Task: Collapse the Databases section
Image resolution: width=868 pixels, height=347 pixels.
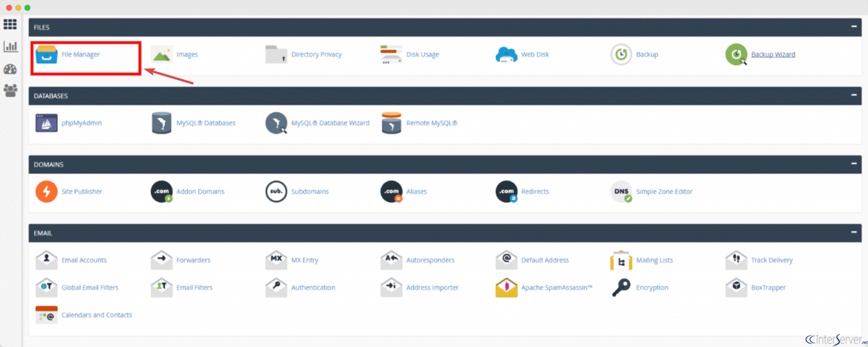Action: (854, 95)
